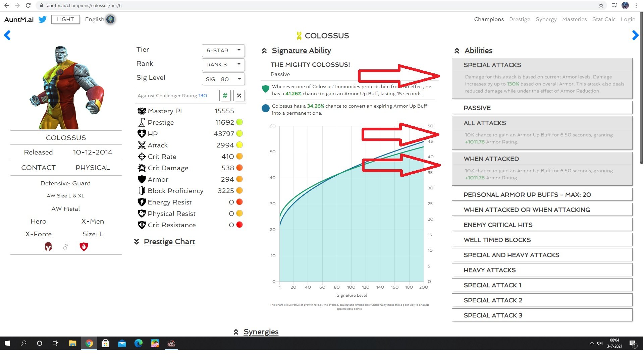The height and width of the screenshot is (362, 644).
Task: Click the Prestige green rating dot
Action: click(x=239, y=122)
